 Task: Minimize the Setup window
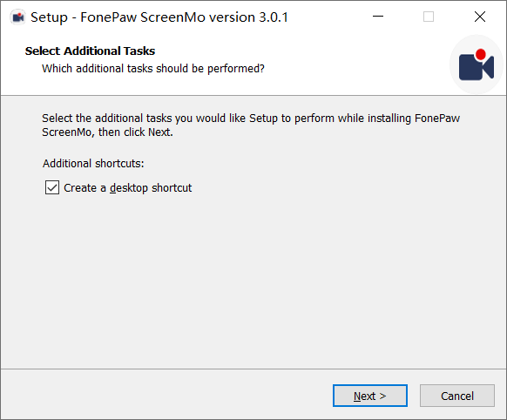pos(378,17)
